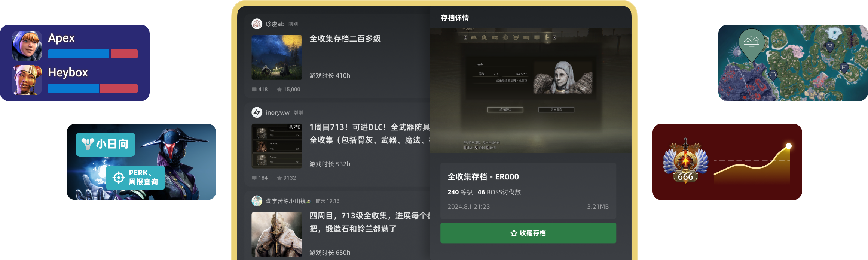Click the save file screenshot preview under 存档详情

531,91
